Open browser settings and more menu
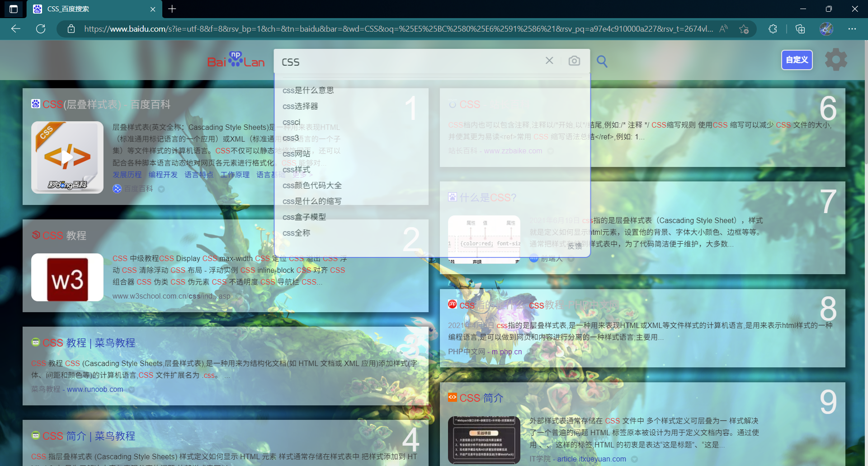 852,29
